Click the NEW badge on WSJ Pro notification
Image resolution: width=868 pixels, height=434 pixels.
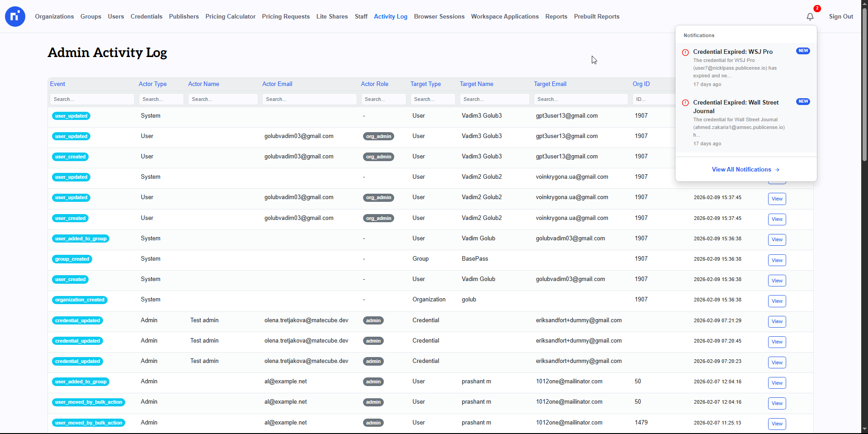[x=803, y=51]
